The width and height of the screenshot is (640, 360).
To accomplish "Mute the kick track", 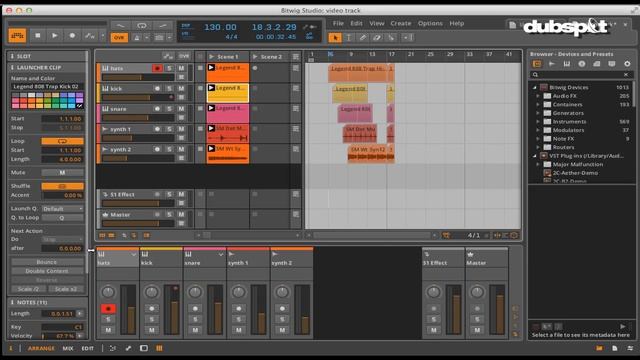I will click(181, 89).
